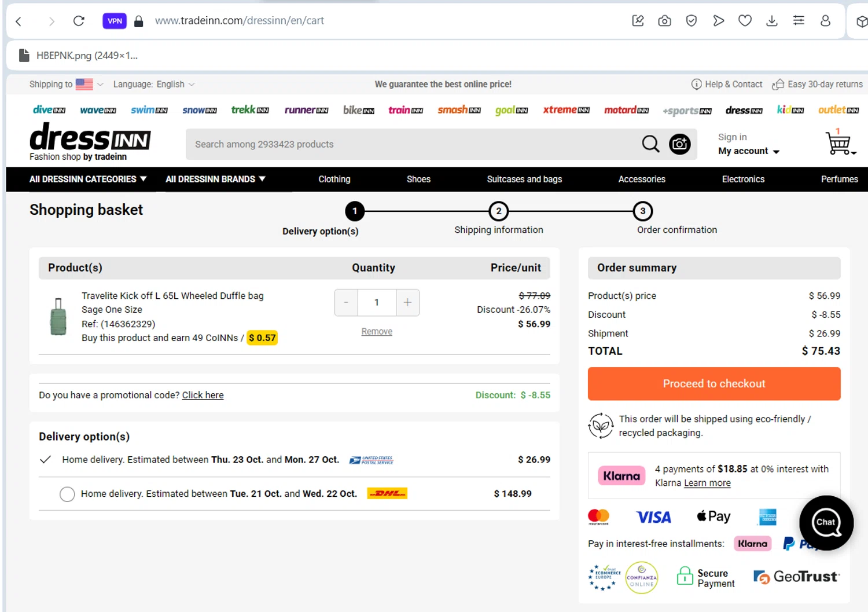Click the Confianza Online trust badge
Image resolution: width=868 pixels, height=612 pixels.
point(642,577)
